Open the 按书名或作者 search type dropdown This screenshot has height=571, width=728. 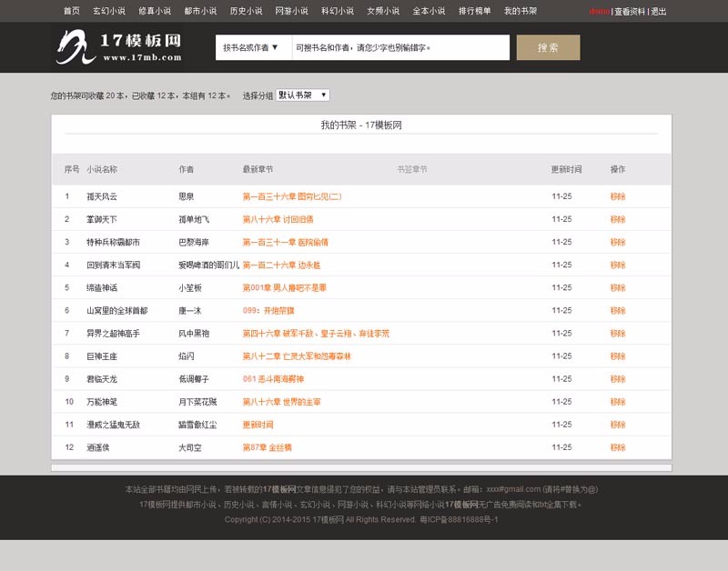click(254, 47)
